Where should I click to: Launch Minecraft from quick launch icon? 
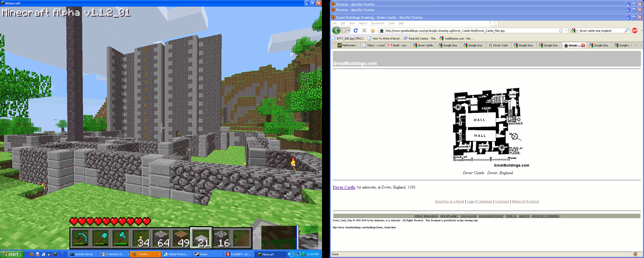coord(55,254)
